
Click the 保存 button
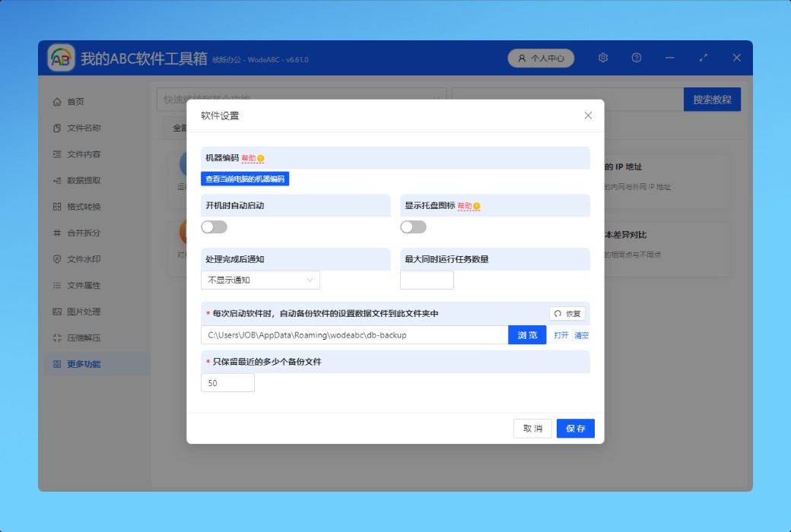pyautogui.click(x=575, y=429)
